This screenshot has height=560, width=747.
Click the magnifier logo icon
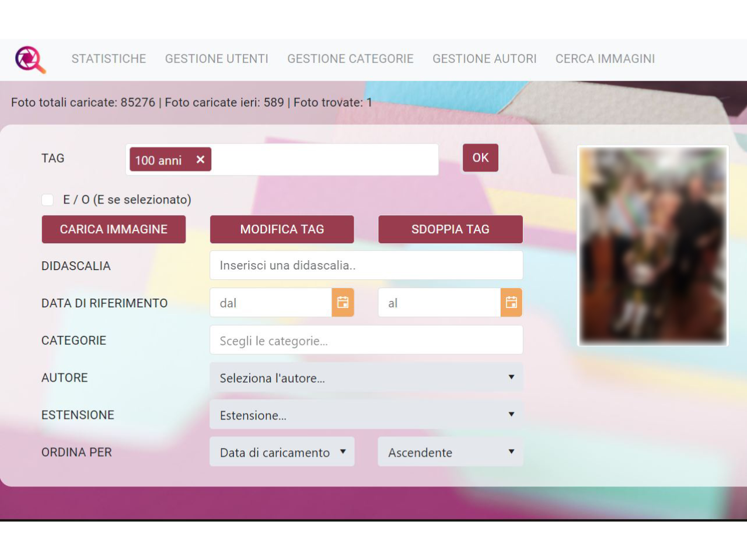(30, 60)
